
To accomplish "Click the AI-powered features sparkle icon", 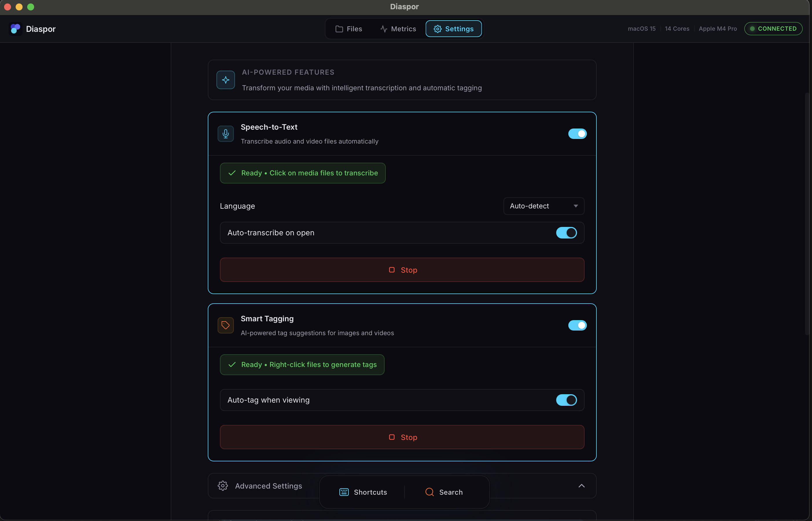I will point(226,80).
